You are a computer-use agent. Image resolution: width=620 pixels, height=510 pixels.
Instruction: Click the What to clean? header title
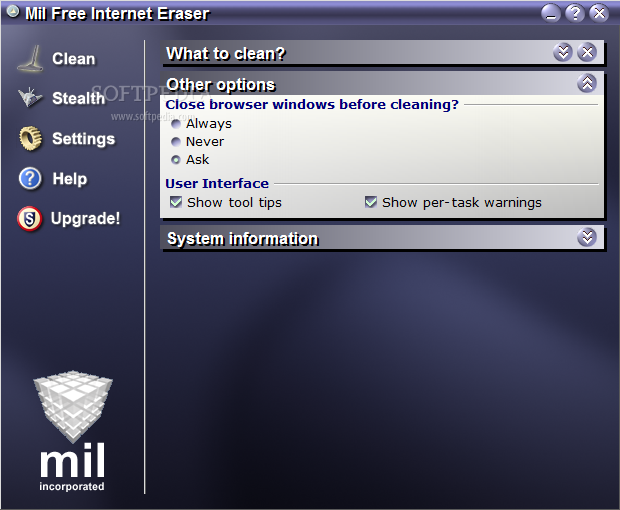point(226,53)
